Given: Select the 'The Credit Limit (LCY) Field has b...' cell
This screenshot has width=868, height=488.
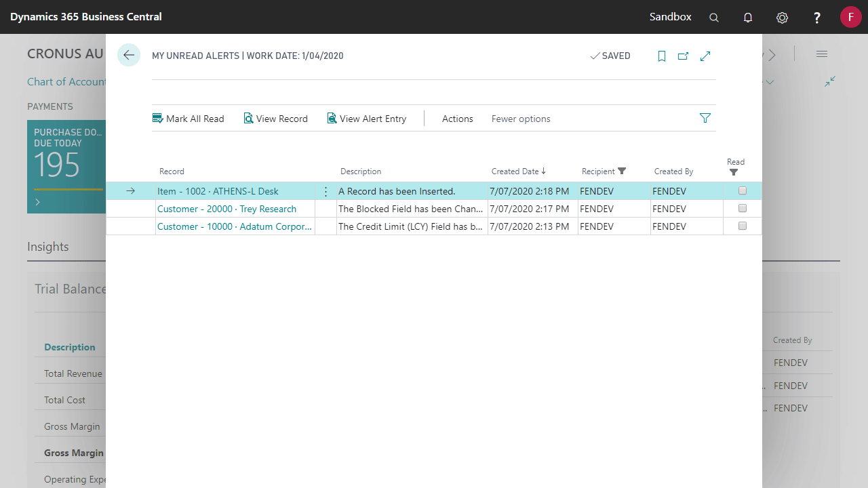Looking at the screenshot, I should (x=412, y=226).
